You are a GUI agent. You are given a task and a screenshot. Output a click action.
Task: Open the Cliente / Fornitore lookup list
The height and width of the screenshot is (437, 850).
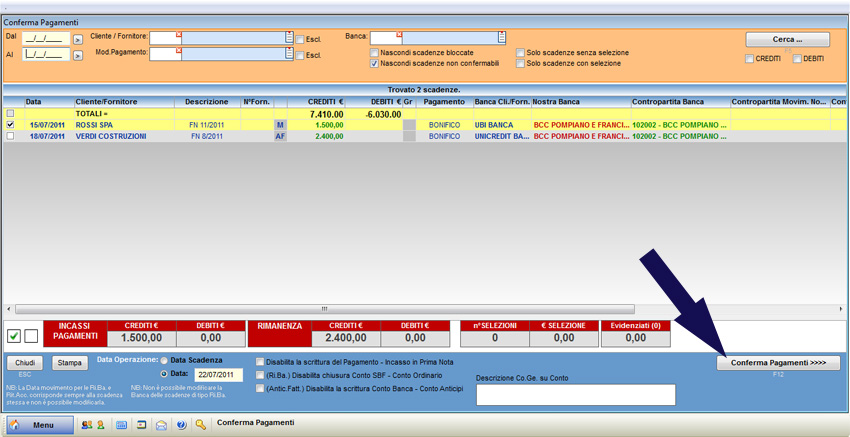pyautogui.click(x=289, y=38)
